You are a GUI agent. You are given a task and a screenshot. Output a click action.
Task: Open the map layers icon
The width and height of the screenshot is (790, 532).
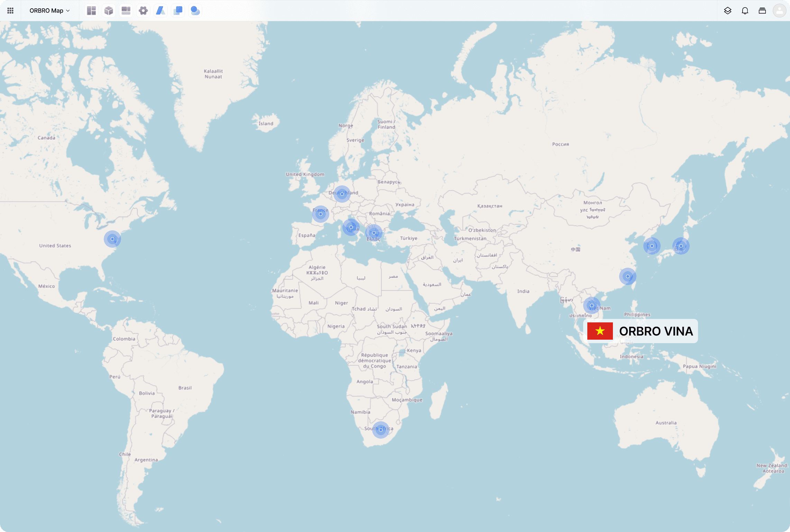coord(728,11)
